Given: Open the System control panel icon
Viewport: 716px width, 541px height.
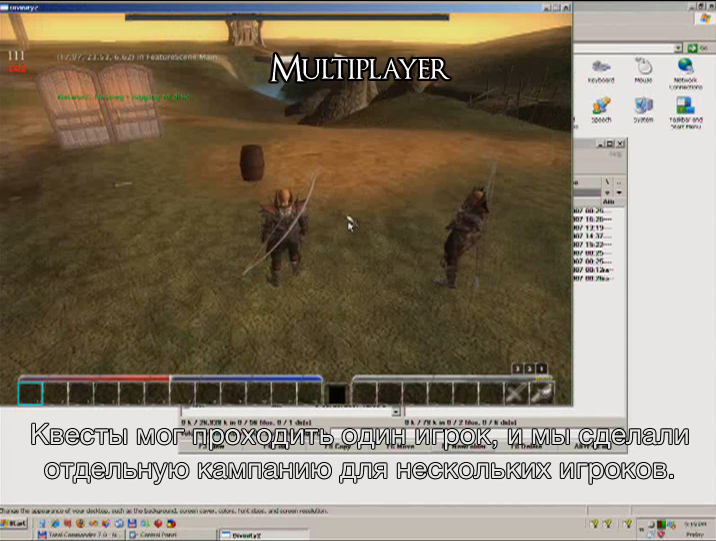Looking at the screenshot, I should click(x=643, y=110).
